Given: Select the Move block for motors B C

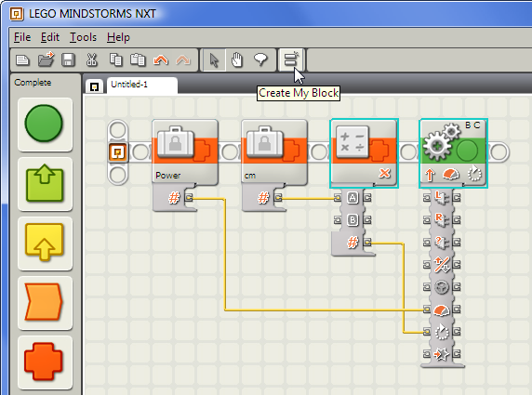Looking at the screenshot, I should point(453,153).
